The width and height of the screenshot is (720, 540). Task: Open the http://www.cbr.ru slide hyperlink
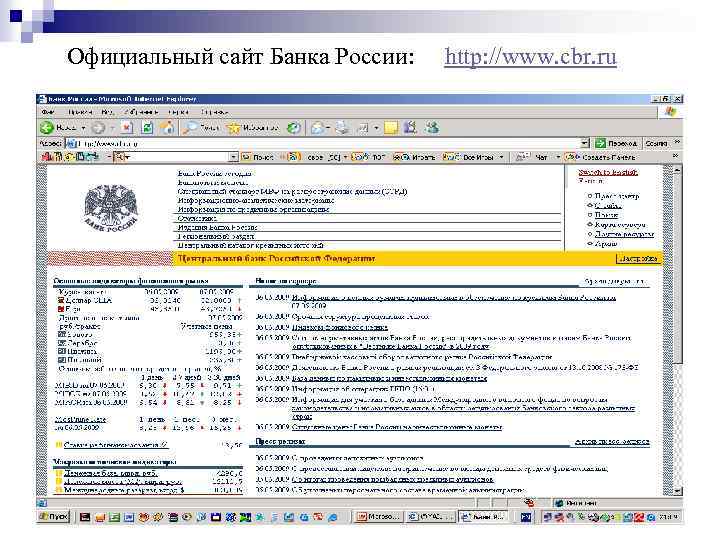coord(530,57)
